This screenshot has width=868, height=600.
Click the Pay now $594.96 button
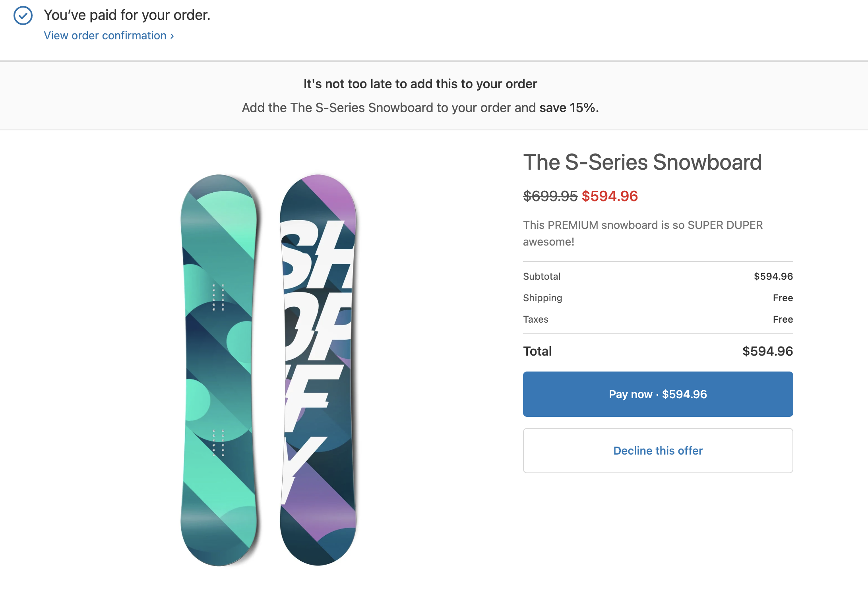pyautogui.click(x=658, y=394)
